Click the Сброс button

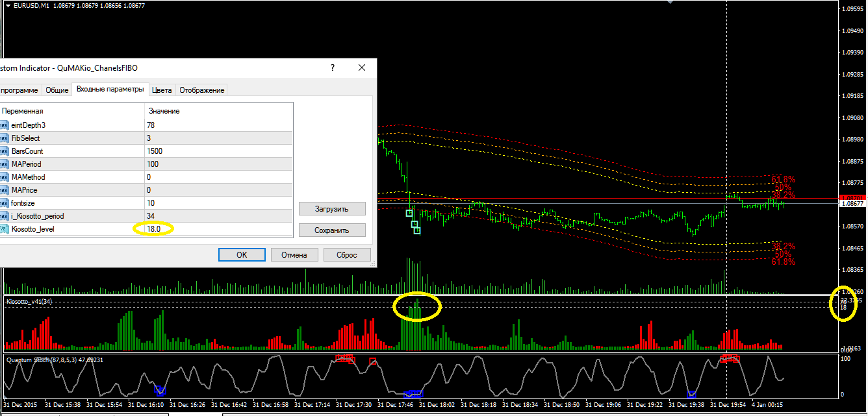click(347, 254)
